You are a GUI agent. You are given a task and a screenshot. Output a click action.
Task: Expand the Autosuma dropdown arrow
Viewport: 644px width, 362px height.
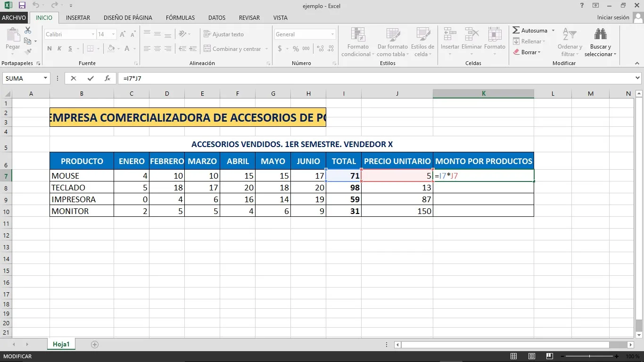coord(553,30)
